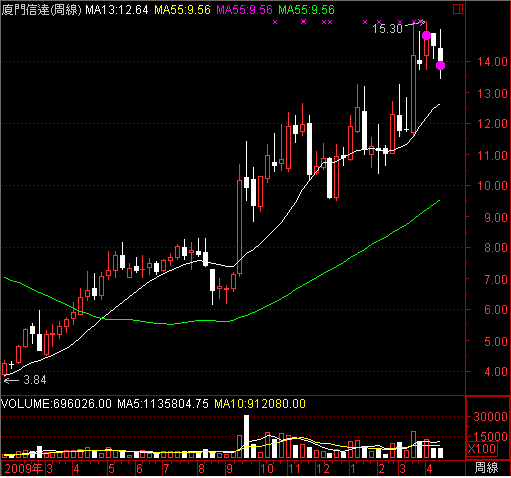Click the 8.00 price axis label

496,248
